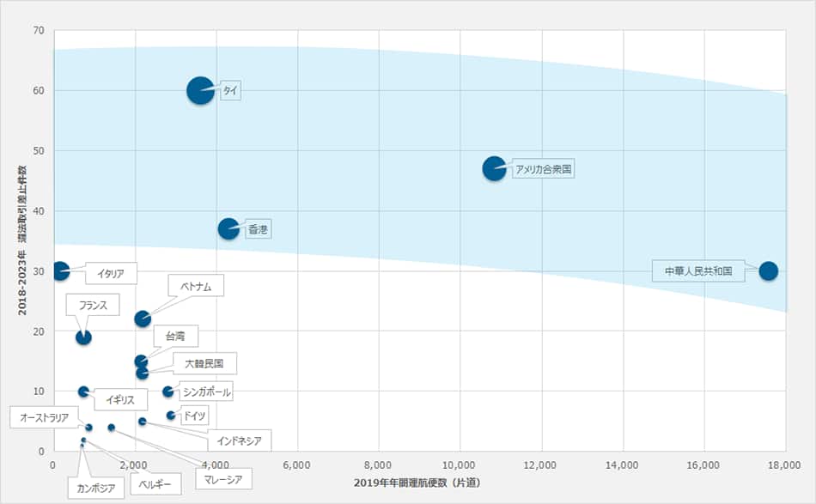
Task: Click the フランス data bubble
Action: (83, 337)
